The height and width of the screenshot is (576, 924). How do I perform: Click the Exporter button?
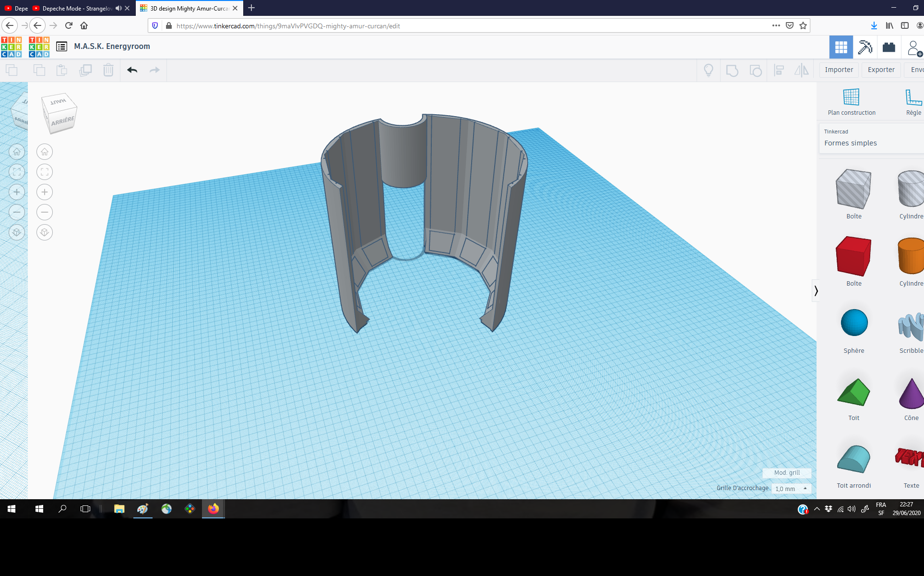pos(881,70)
